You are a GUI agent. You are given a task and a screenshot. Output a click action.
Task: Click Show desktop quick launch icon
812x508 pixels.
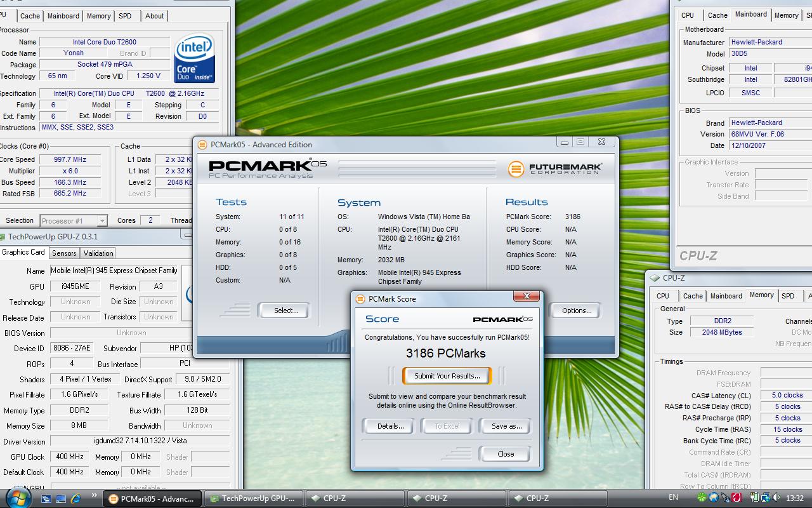61,498
